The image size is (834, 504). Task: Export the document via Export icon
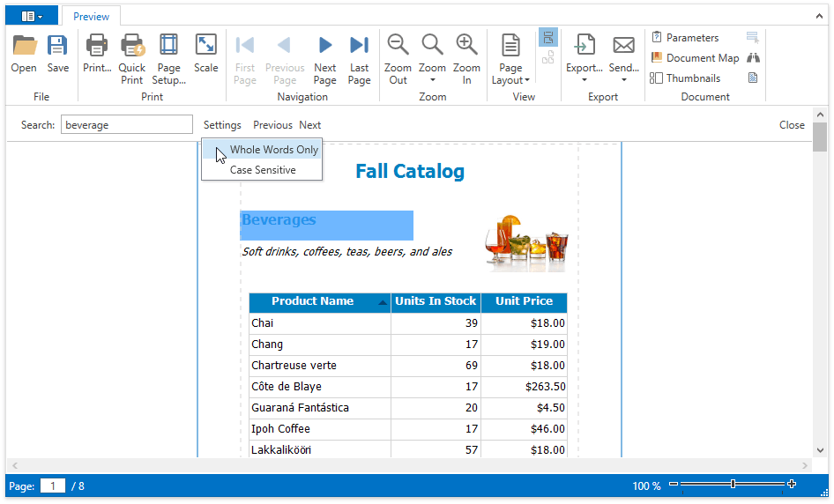pyautogui.click(x=584, y=45)
